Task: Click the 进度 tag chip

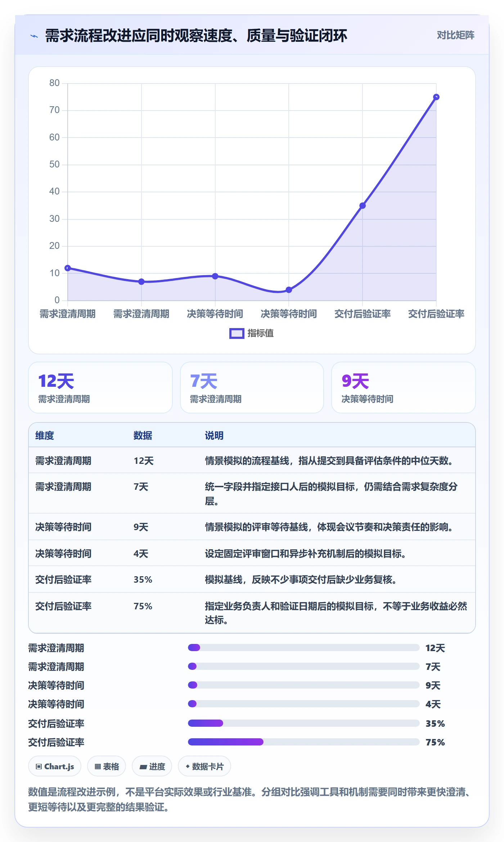Action: tap(152, 766)
